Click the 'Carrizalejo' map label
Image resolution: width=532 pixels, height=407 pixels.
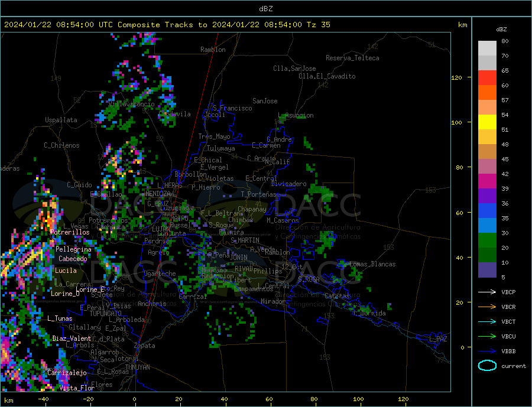tap(67, 373)
